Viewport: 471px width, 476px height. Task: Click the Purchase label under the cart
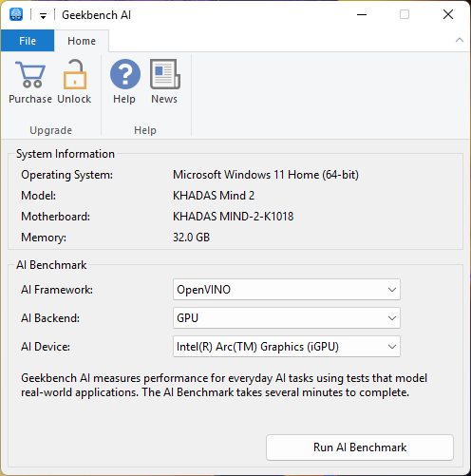pyautogui.click(x=30, y=99)
